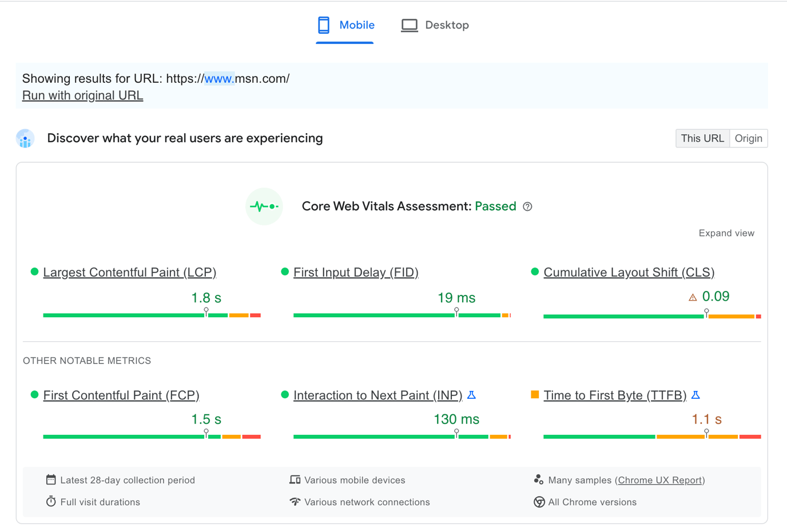The image size is (787, 532).
Task: Click the green status dot beside INP
Action: tap(285, 394)
